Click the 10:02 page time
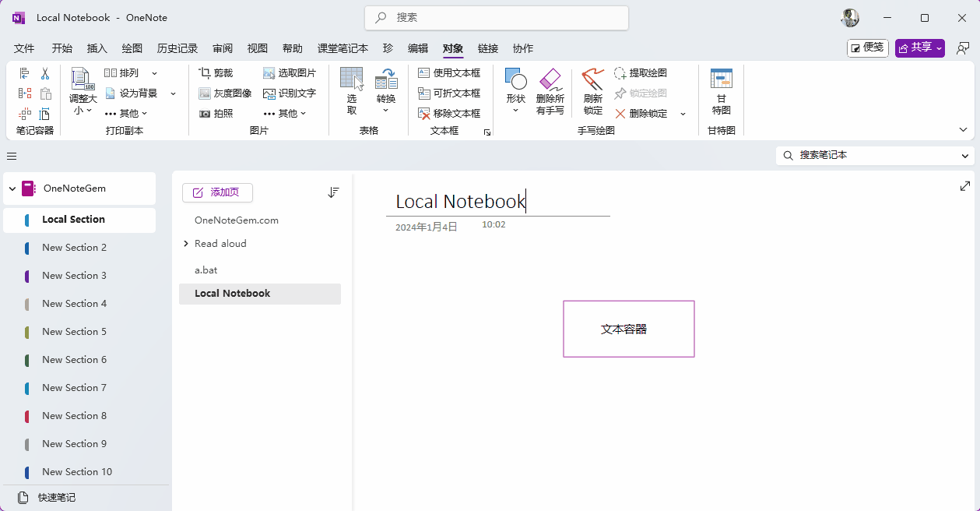Image resolution: width=980 pixels, height=511 pixels. point(494,224)
